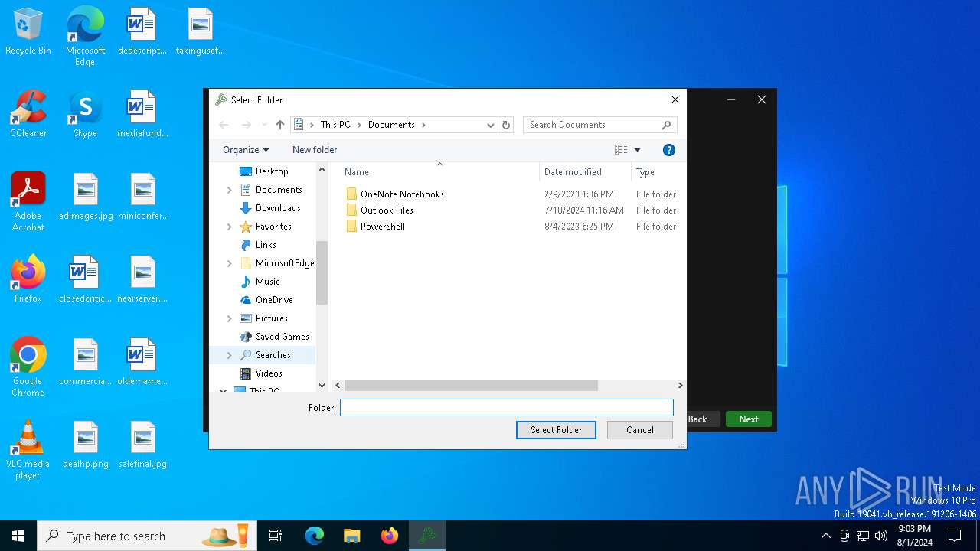Click the Select Folder button
This screenshot has width=980, height=551.
coord(557,430)
